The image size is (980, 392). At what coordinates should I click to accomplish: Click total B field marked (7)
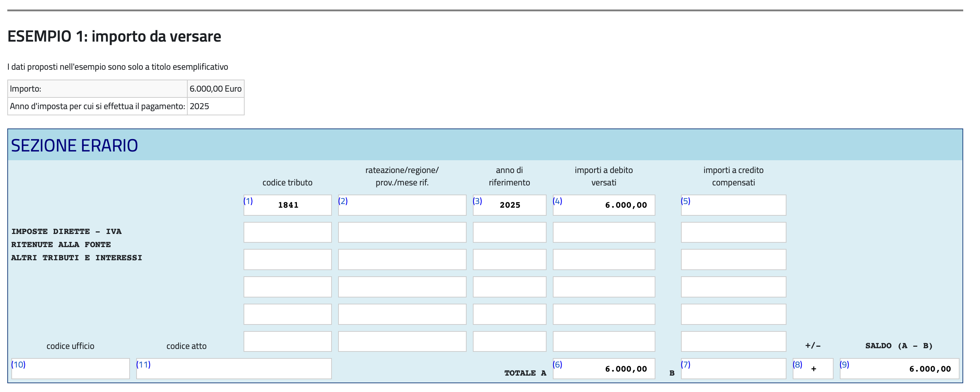(733, 368)
